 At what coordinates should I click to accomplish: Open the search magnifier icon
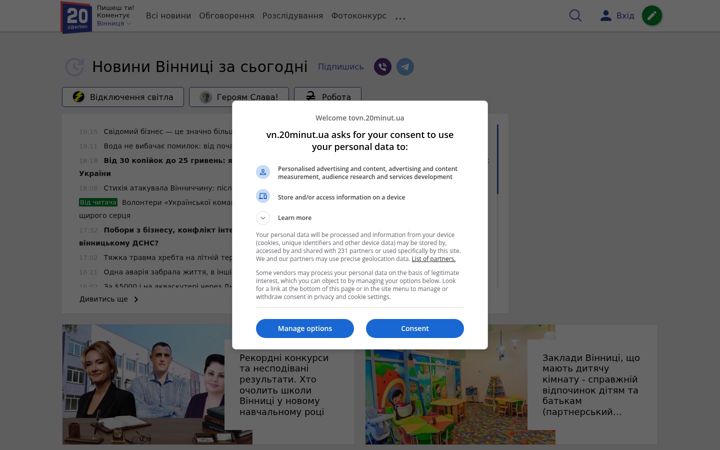tap(575, 16)
